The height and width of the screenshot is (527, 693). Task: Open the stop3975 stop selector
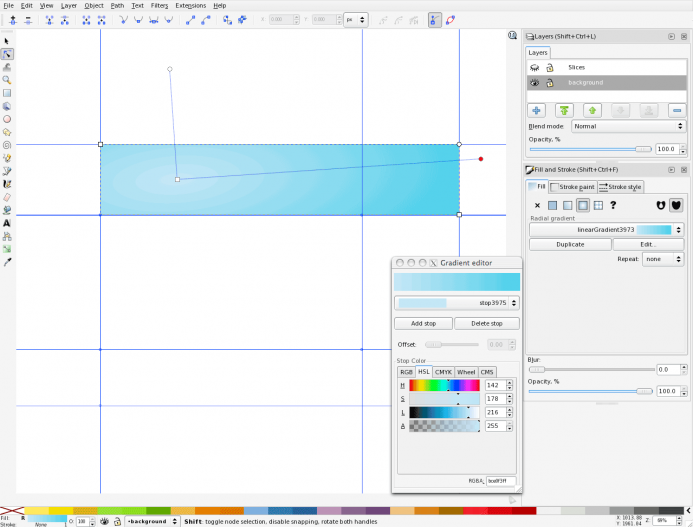click(x=457, y=303)
